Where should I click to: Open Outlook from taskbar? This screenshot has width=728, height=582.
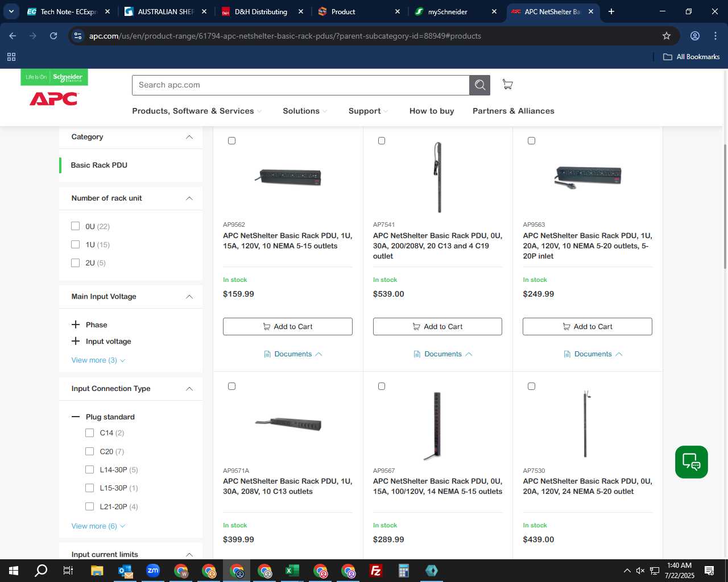(125, 571)
